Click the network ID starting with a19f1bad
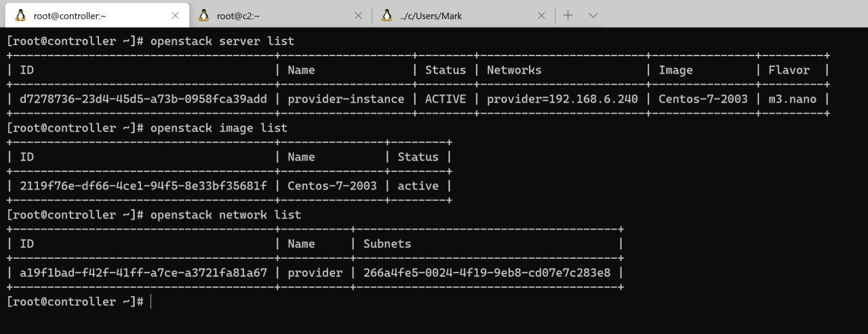This screenshot has width=868, height=334. (x=144, y=272)
